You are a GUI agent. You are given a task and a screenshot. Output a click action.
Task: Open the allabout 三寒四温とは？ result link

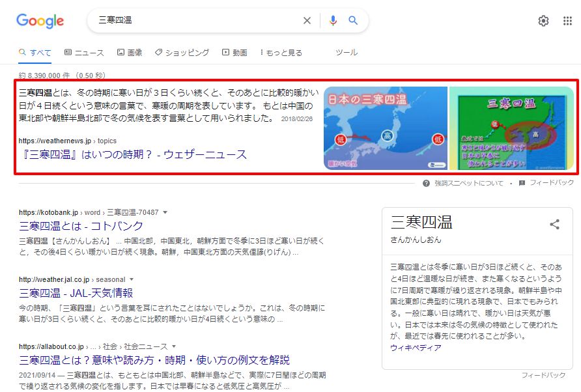point(154,360)
